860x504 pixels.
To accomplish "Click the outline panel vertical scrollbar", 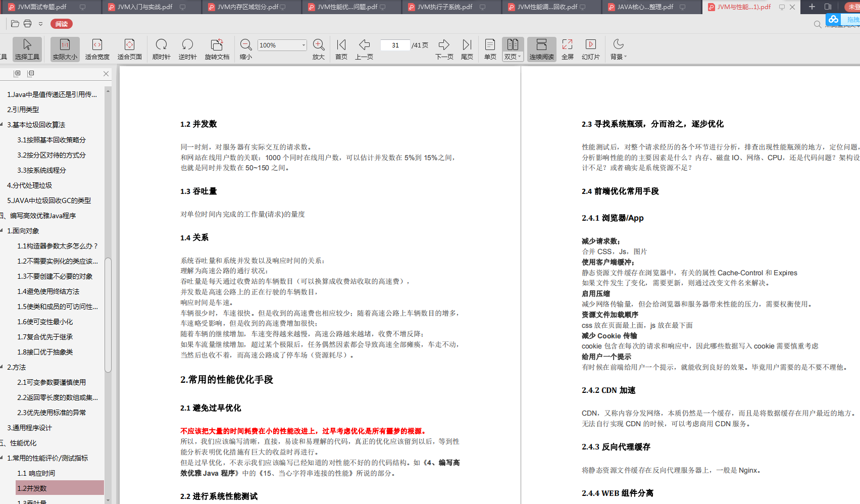I will [x=108, y=315].
